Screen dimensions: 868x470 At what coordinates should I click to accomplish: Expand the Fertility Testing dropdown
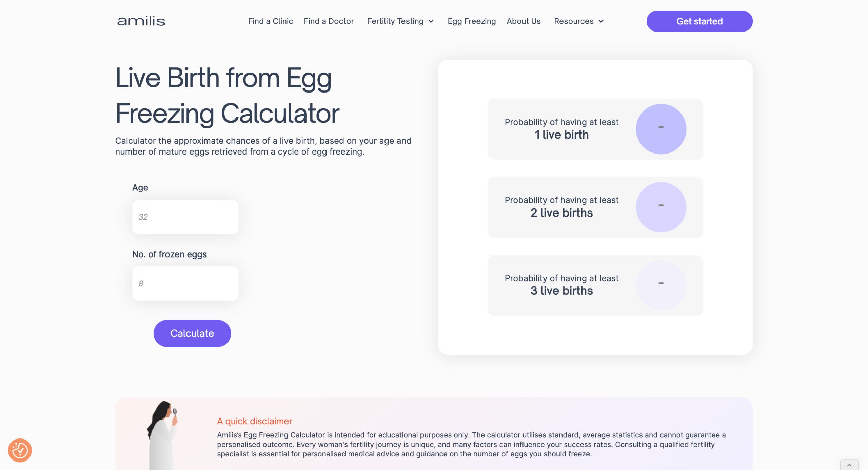tap(395, 21)
